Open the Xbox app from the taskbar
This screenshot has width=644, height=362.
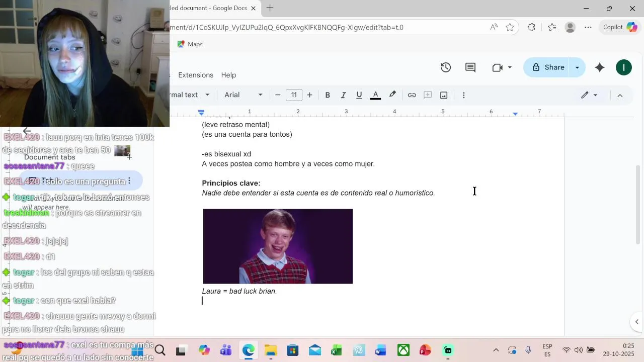pos(404,350)
